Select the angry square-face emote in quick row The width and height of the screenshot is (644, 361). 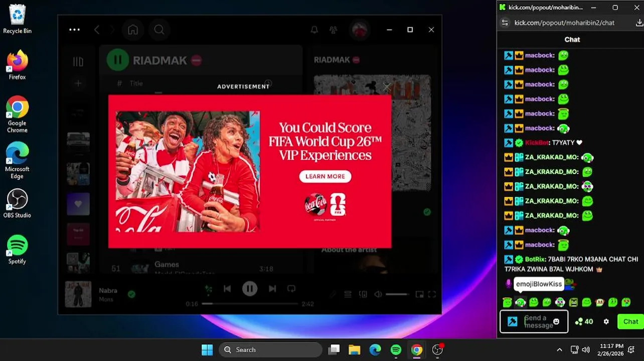573,302
